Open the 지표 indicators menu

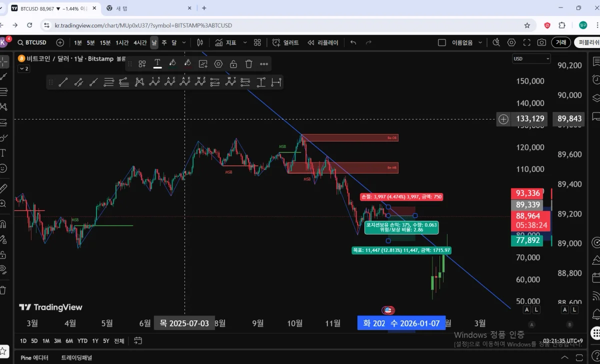226,42
